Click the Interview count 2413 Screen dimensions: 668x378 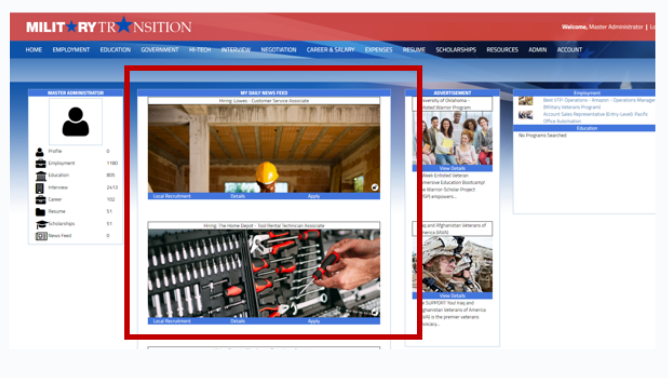[x=112, y=188]
